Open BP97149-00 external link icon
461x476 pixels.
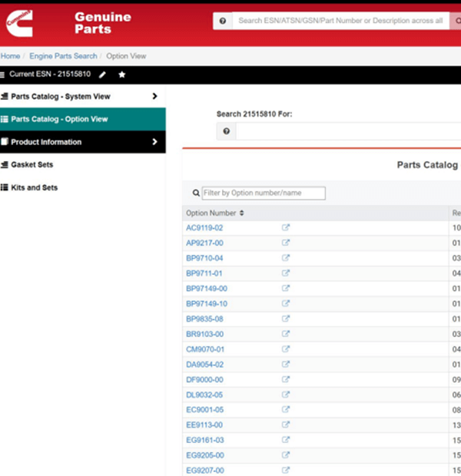point(286,288)
